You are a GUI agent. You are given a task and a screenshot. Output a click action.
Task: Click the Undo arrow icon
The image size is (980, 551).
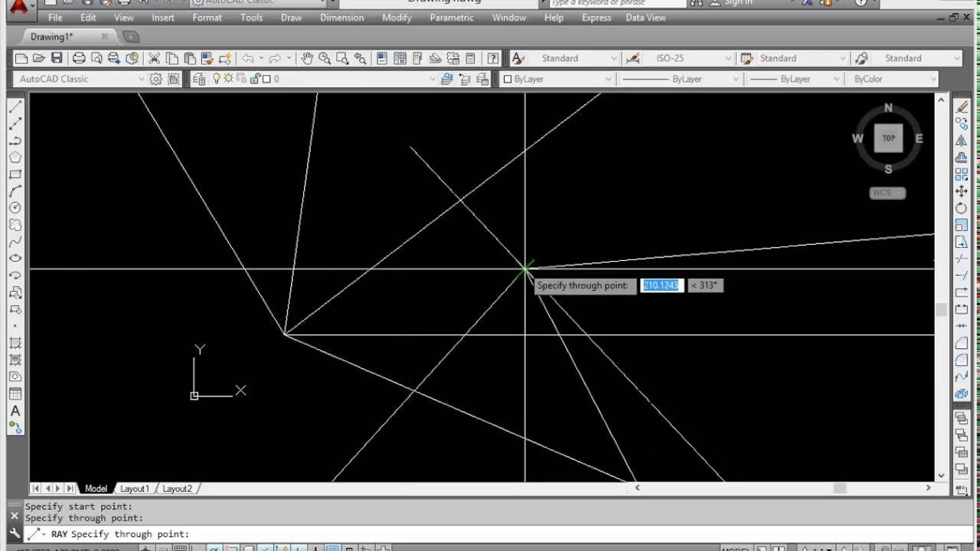coord(248,58)
